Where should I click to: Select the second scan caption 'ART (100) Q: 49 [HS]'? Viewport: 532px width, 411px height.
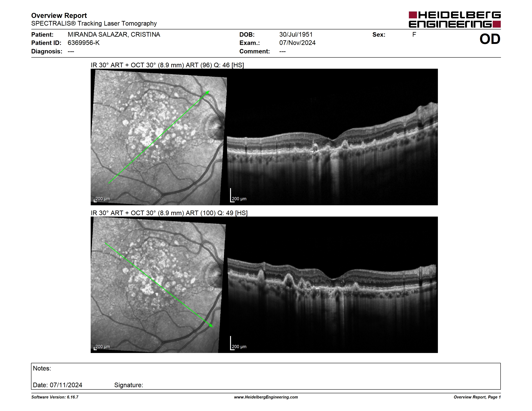click(x=217, y=213)
